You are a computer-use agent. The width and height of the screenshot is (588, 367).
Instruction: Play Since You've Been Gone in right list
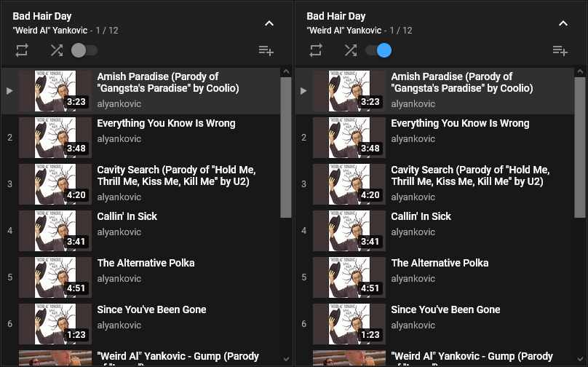click(445, 309)
